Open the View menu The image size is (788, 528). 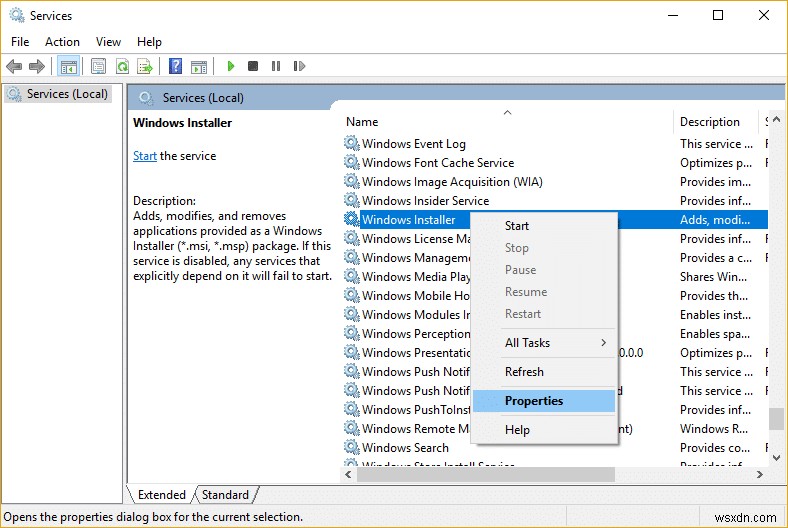tap(109, 42)
